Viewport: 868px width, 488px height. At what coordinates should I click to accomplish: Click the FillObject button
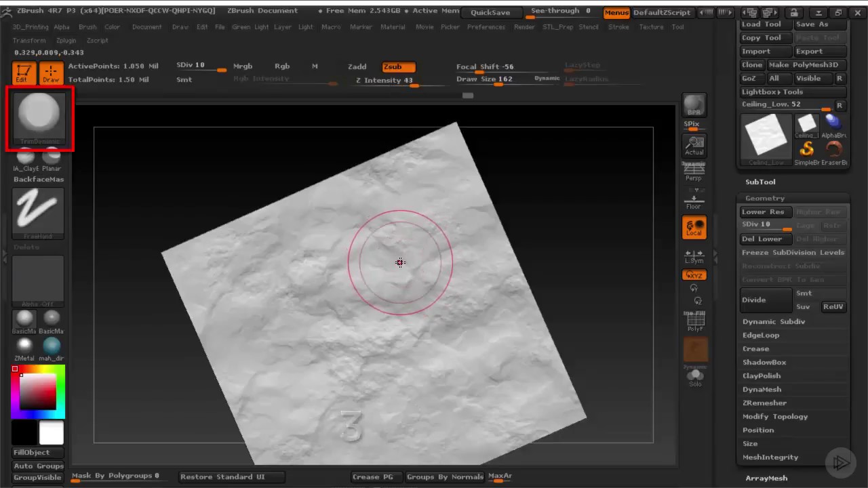(38, 453)
